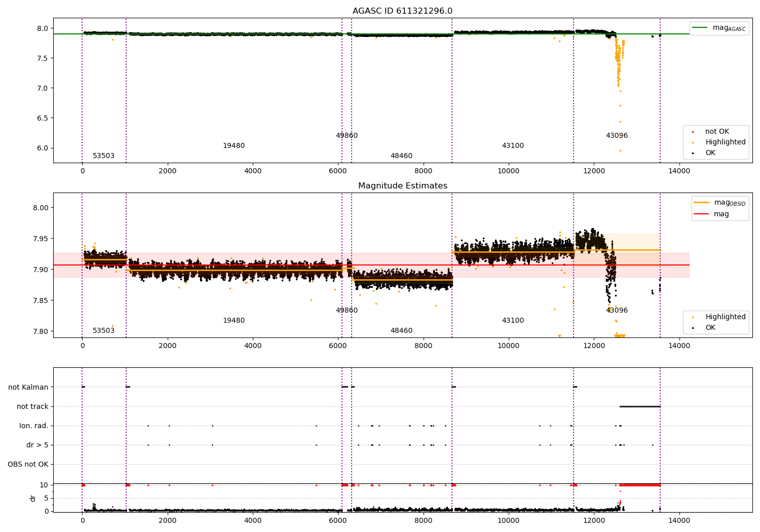The height and width of the screenshot is (532, 760).
Task: Click the Magnitude Estimates plot title
Action: pyautogui.click(x=402, y=186)
